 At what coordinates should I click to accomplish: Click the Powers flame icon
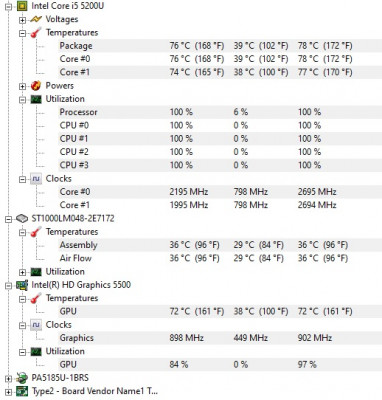(x=36, y=86)
